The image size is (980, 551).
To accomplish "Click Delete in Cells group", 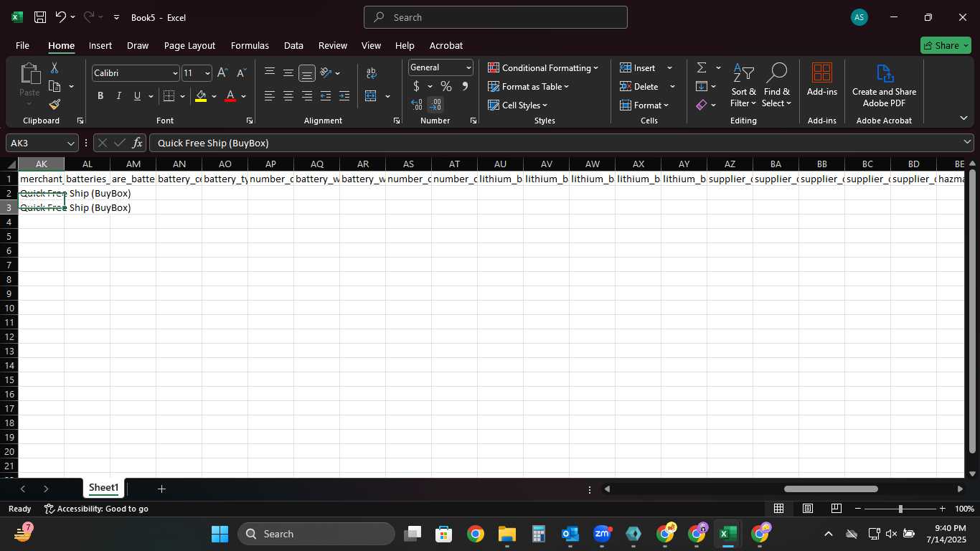I will click(x=639, y=87).
